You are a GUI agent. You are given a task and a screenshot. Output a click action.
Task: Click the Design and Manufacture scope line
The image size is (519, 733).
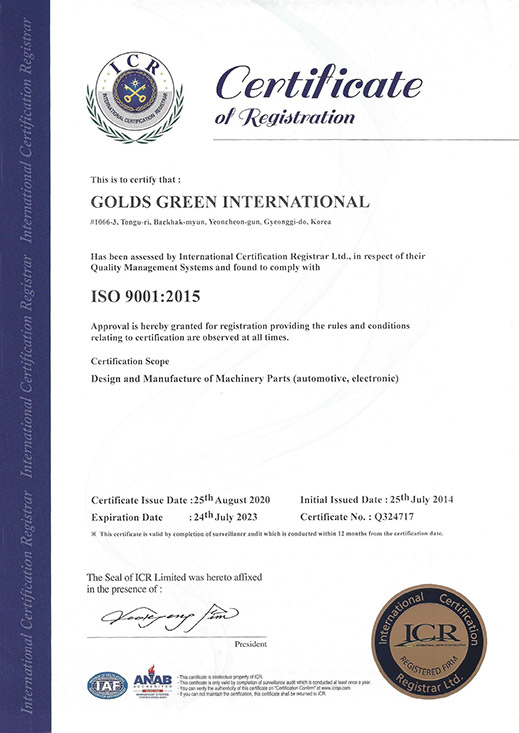click(245, 379)
